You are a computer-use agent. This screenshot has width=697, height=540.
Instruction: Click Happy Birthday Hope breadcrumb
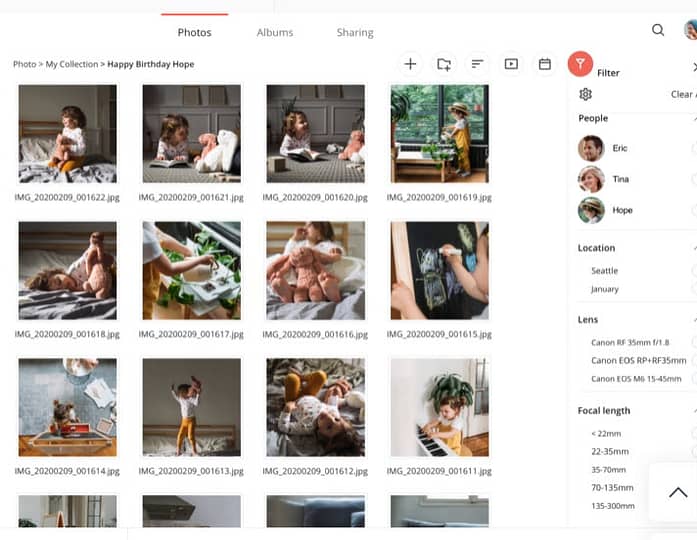pos(151,64)
